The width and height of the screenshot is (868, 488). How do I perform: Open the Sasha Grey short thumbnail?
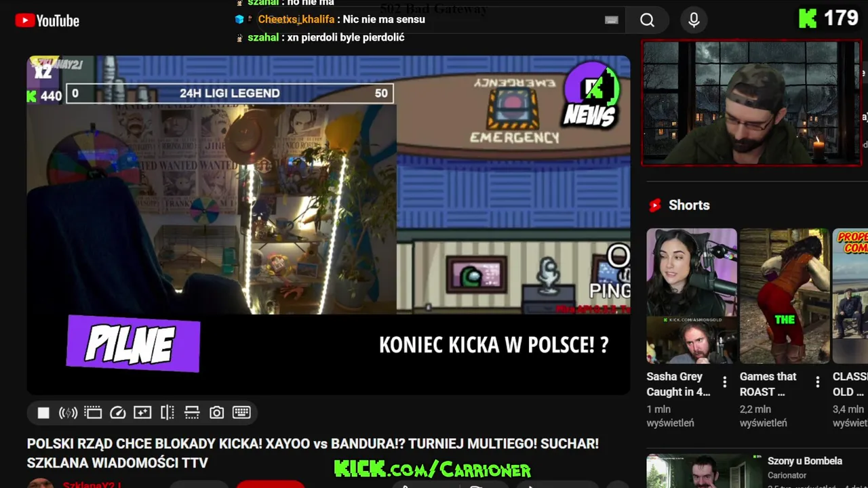click(x=692, y=296)
